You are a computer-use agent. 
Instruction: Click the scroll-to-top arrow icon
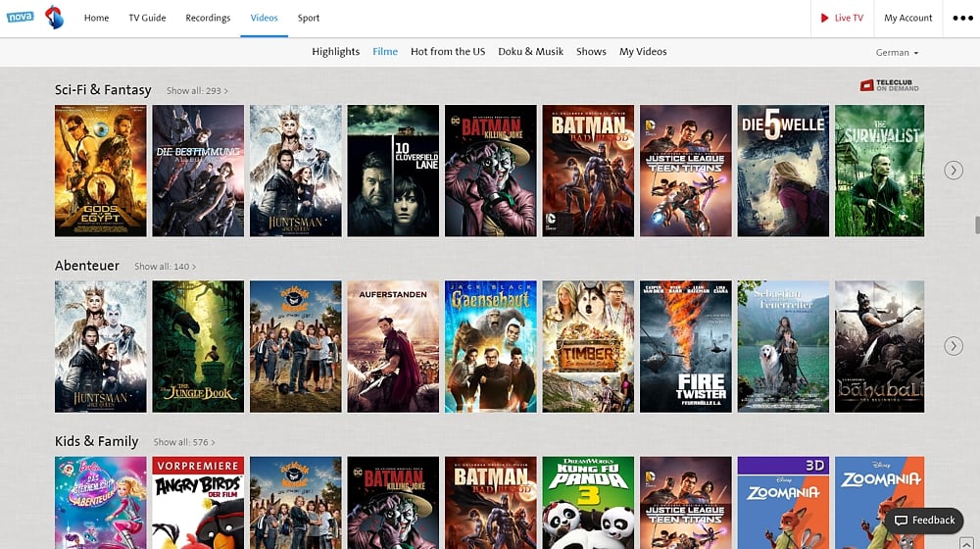tap(966, 543)
